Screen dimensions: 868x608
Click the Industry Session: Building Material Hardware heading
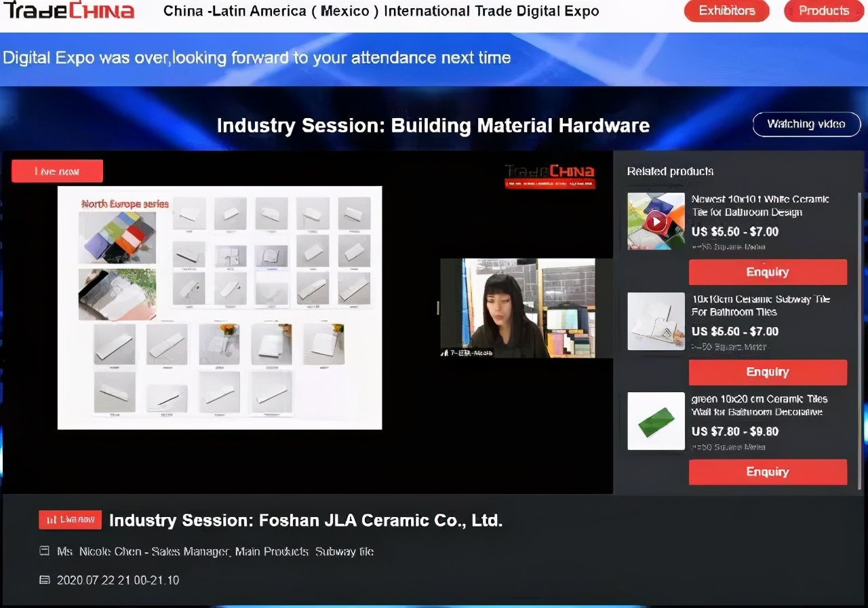[433, 126]
